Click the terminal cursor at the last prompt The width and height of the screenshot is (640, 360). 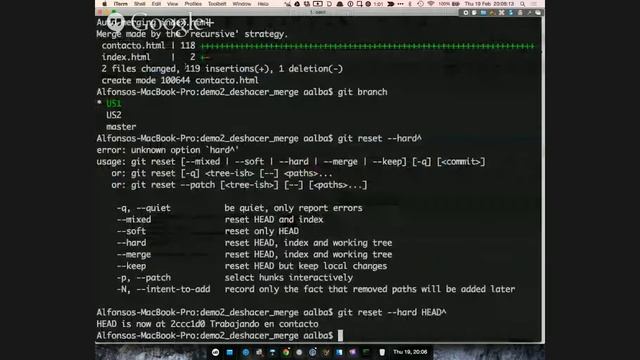pos(340,336)
